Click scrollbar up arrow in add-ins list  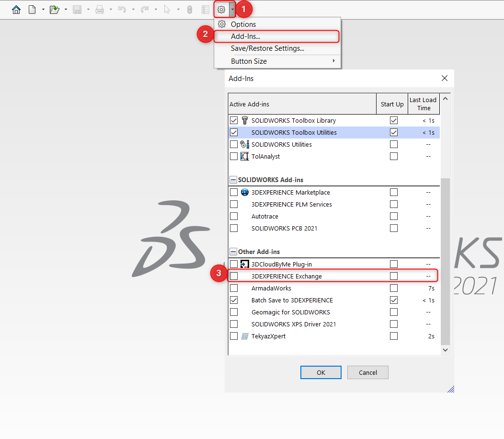pyautogui.click(x=445, y=99)
